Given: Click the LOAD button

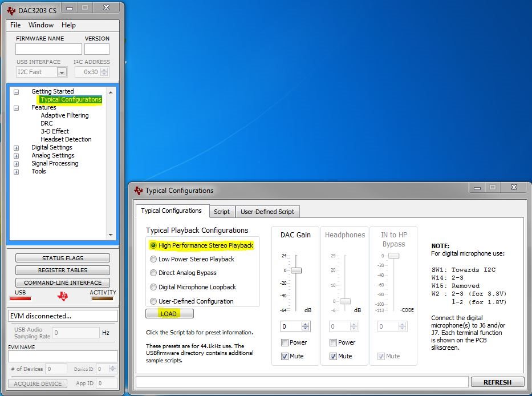Looking at the screenshot, I should click(170, 314).
